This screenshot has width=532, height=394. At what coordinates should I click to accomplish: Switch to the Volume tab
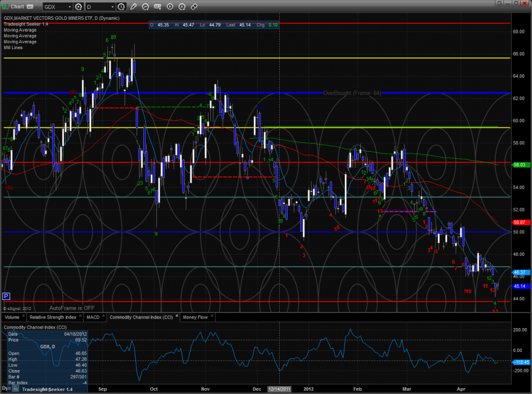coord(12,316)
